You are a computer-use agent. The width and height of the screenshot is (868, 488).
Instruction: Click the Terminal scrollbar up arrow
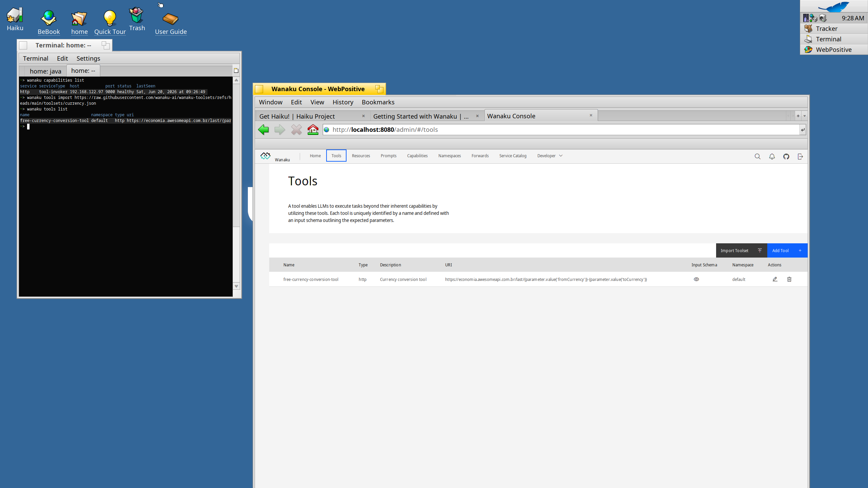click(236, 80)
